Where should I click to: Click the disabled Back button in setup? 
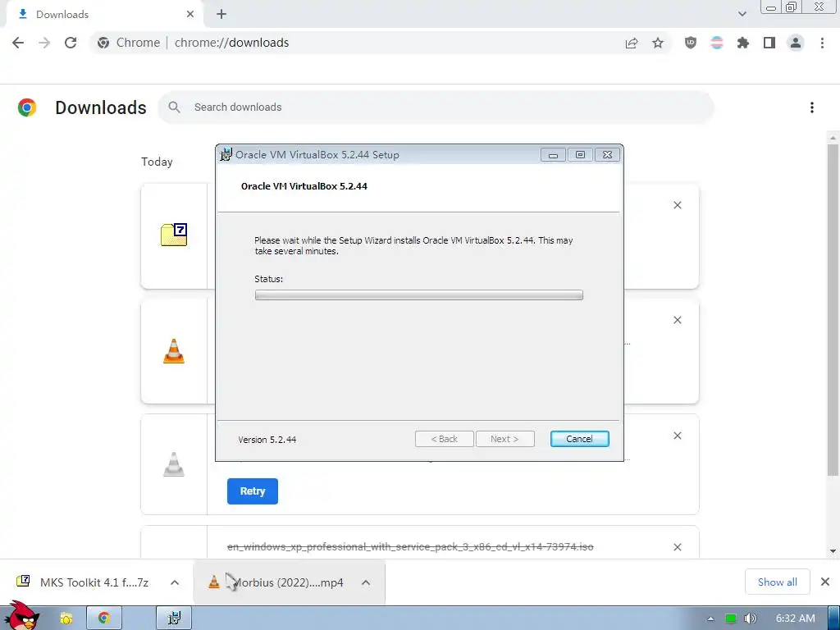444,439
